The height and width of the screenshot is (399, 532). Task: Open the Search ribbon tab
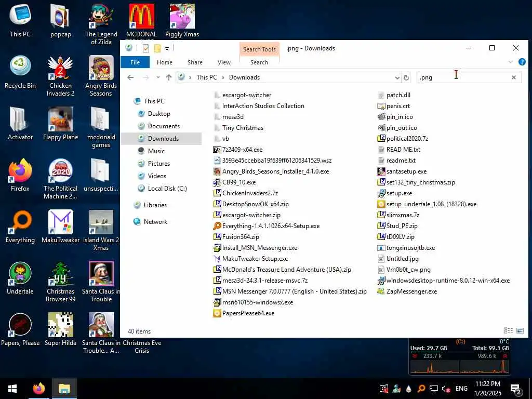(x=259, y=62)
